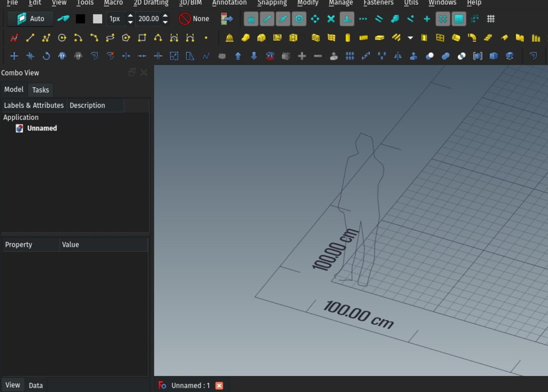
Task: Decrease the 200.00 font size value
Action: pyautogui.click(x=165, y=22)
